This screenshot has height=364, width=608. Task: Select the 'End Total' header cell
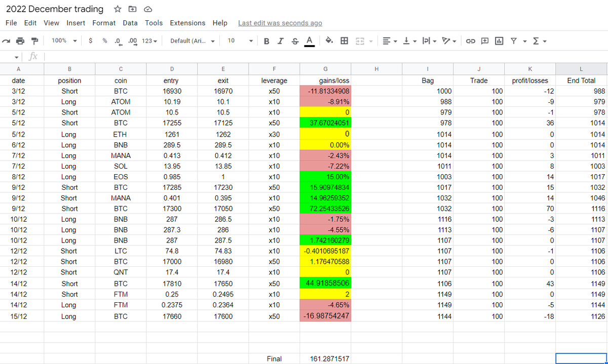pos(581,80)
